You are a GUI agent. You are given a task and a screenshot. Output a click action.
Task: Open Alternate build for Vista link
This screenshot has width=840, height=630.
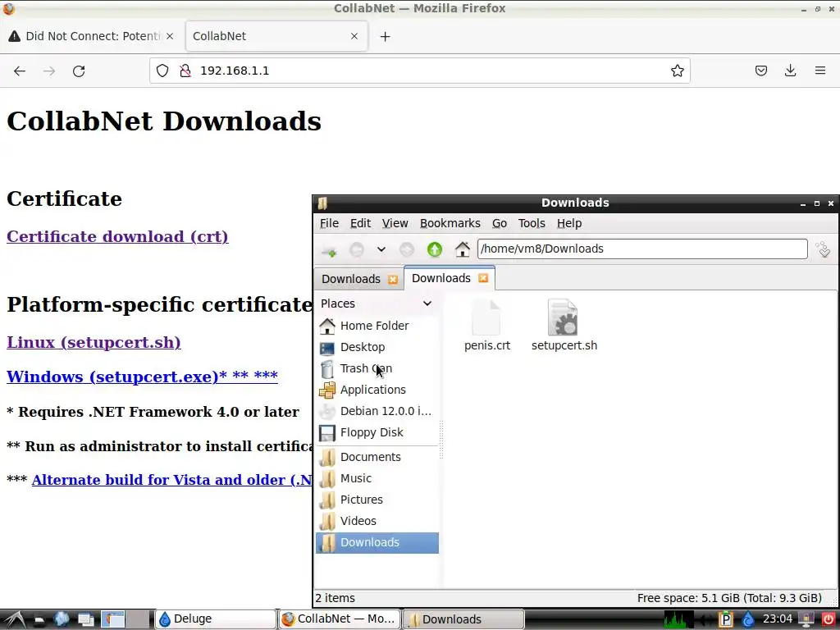[171, 479]
